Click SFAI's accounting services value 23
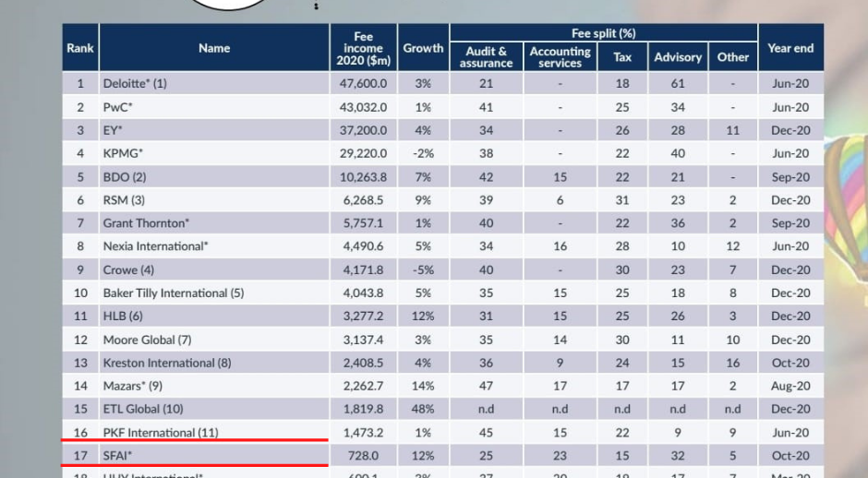Viewport: 868px width, 478px height. (x=560, y=455)
